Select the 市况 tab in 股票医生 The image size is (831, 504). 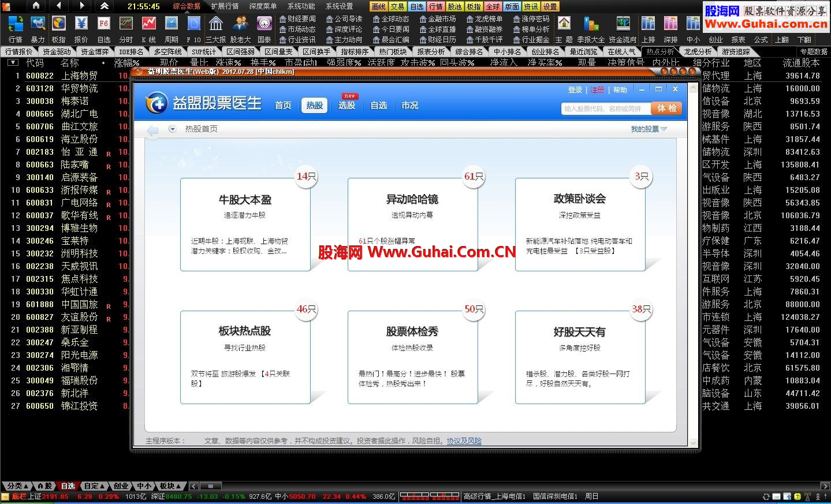[410, 105]
